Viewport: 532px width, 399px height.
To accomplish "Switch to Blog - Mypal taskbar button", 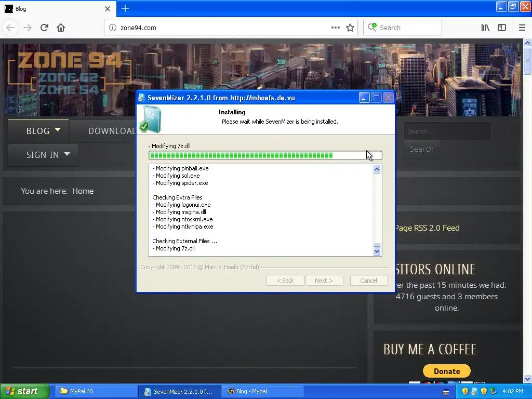I will point(261,391).
